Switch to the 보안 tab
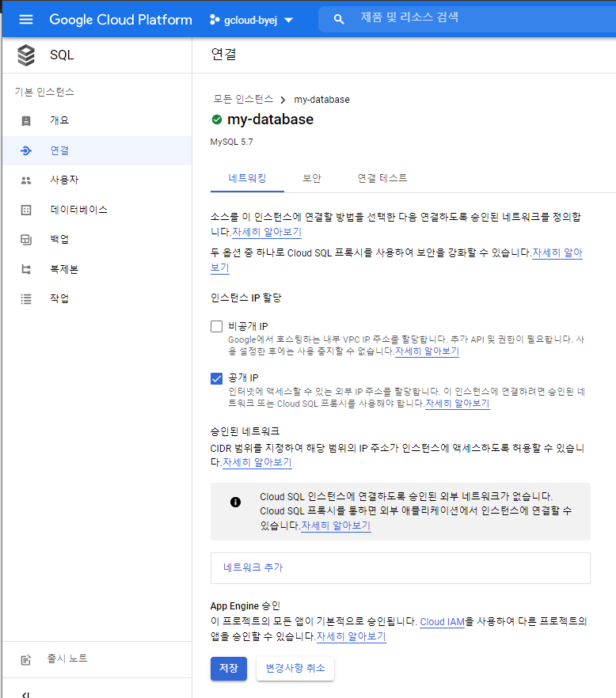The width and height of the screenshot is (616, 698). (x=312, y=179)
